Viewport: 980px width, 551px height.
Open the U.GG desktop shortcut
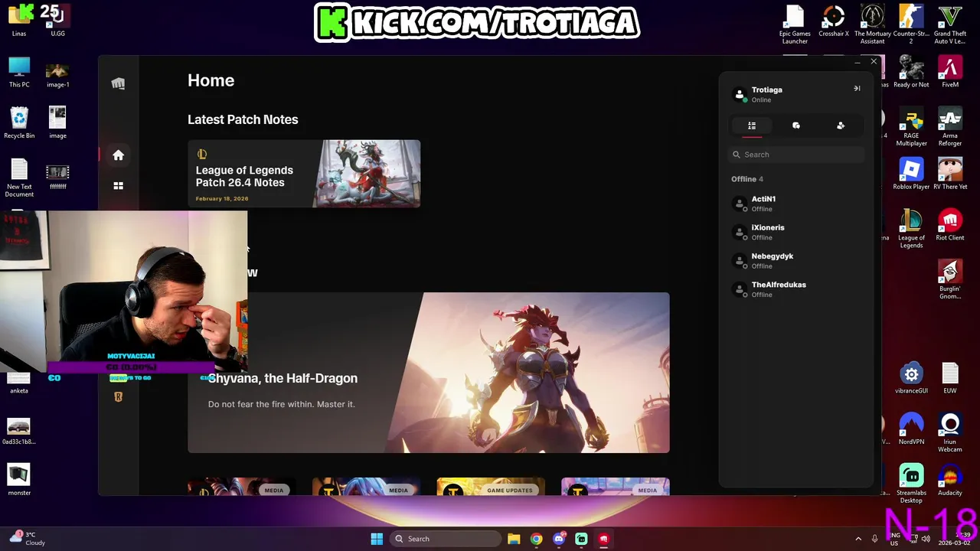(x=57, y=21)
